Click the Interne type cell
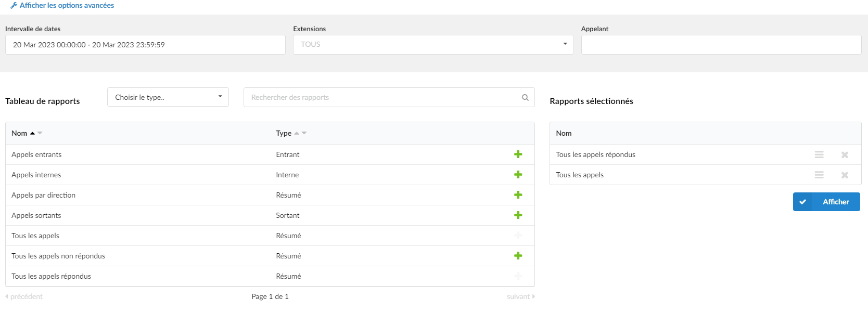Viewport: 868px width, 312px height. pyautogui.click(x=287, y=175)
